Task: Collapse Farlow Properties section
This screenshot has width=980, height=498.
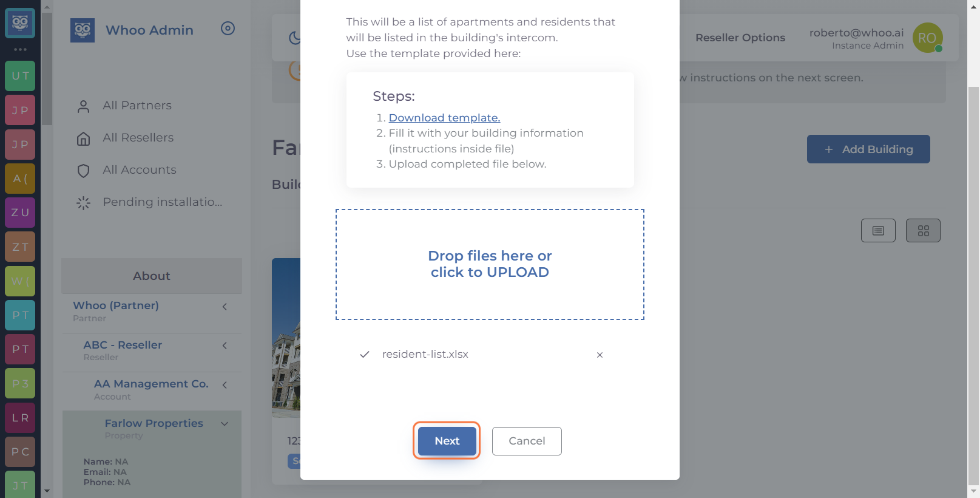Action: tap(225, 424)
